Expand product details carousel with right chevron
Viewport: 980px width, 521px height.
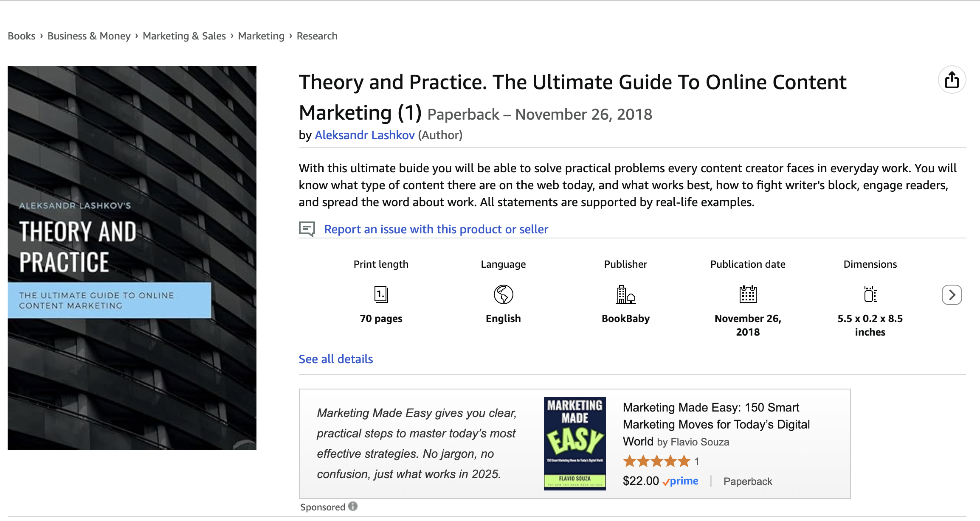[952, 295]
